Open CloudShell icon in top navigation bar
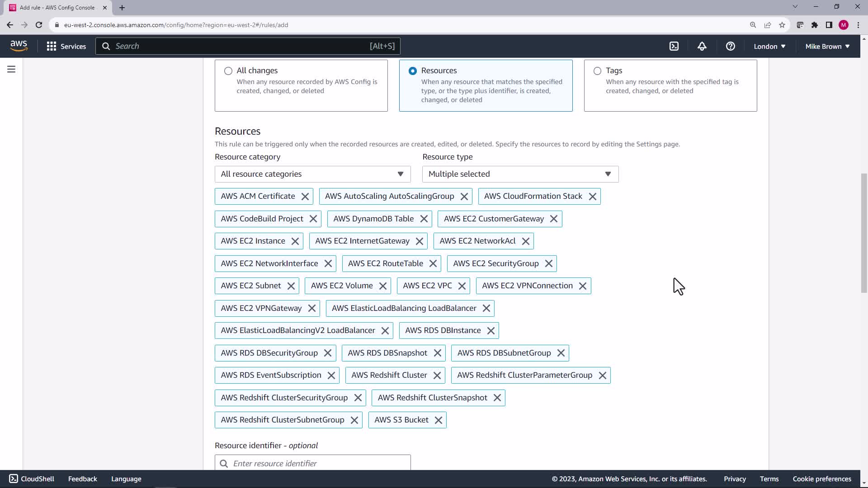The height and width of the screenshot is (488, 868). point(674,46)
